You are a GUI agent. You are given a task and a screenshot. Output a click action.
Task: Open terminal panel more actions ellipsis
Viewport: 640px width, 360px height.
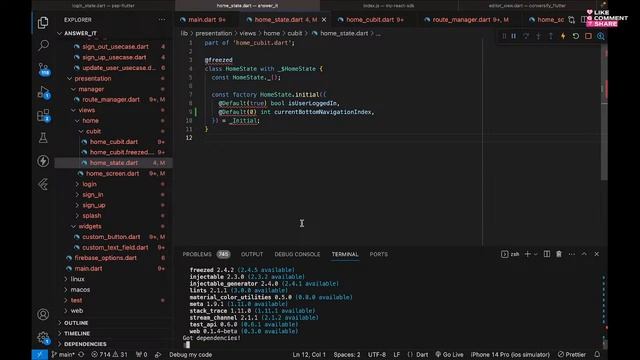[x=571, y=254]
